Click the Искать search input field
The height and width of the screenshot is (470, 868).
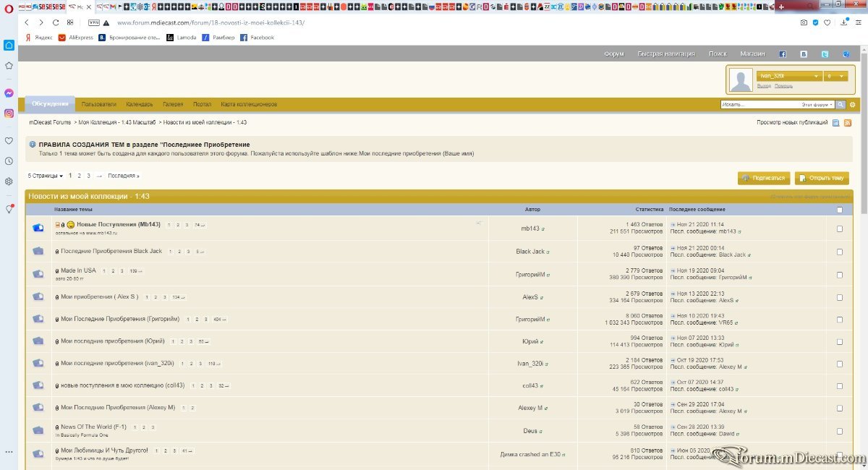pyautogui.click(x=759, y=105)
